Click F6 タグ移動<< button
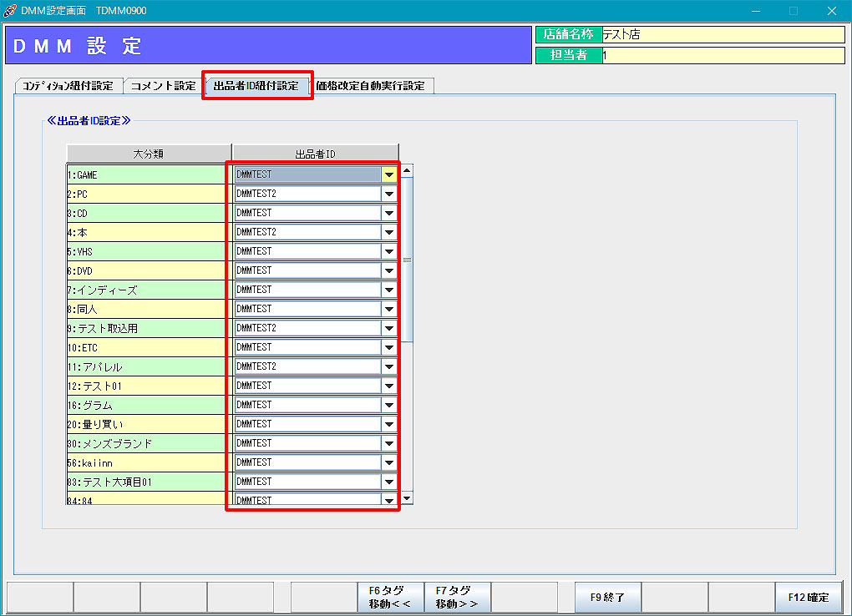852x616 pixels. click(x=390, y=597)
